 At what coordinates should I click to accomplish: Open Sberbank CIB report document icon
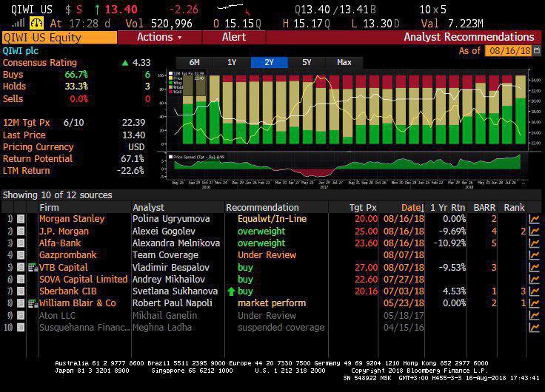(x=21, y=291)
